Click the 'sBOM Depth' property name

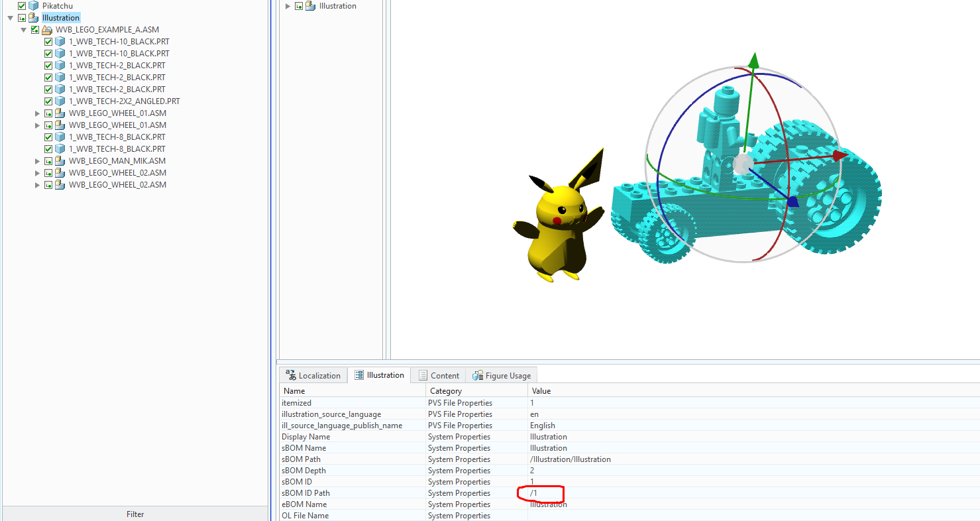pos(303,471)
